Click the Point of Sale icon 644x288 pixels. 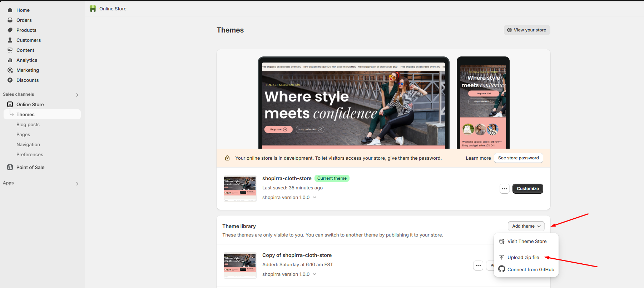pyautogui.click(x=10, y=167)
